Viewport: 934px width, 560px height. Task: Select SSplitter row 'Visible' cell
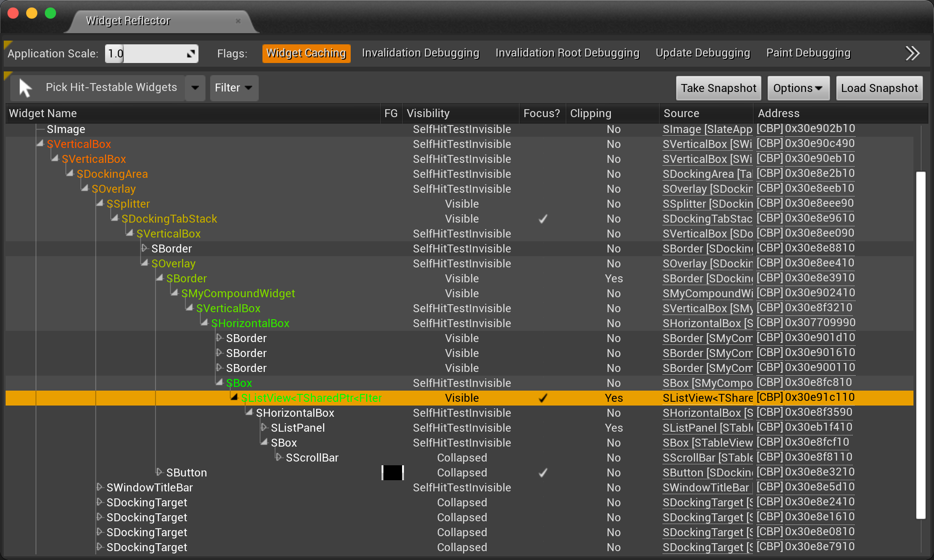coord(462,204)
